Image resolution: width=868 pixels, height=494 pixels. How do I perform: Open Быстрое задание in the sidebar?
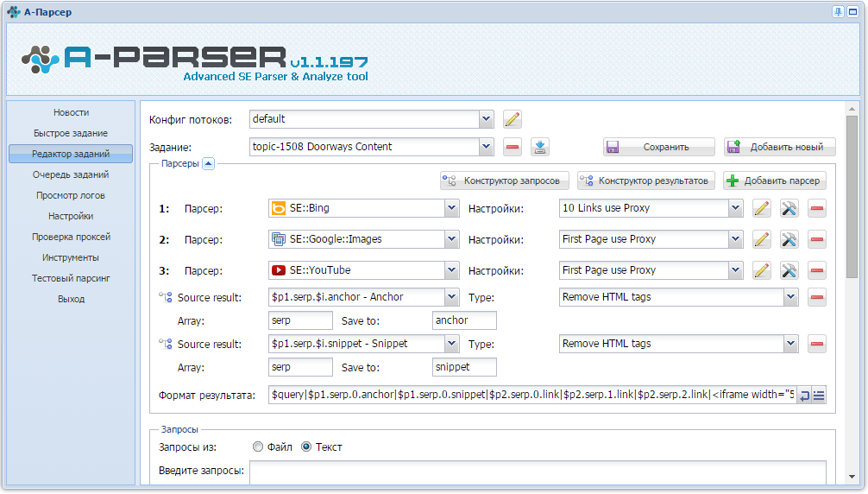click(x=71, y=133)
